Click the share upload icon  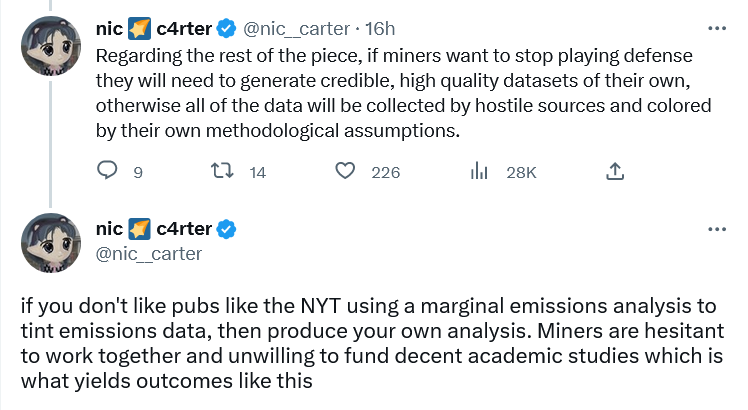click(615, 172)
